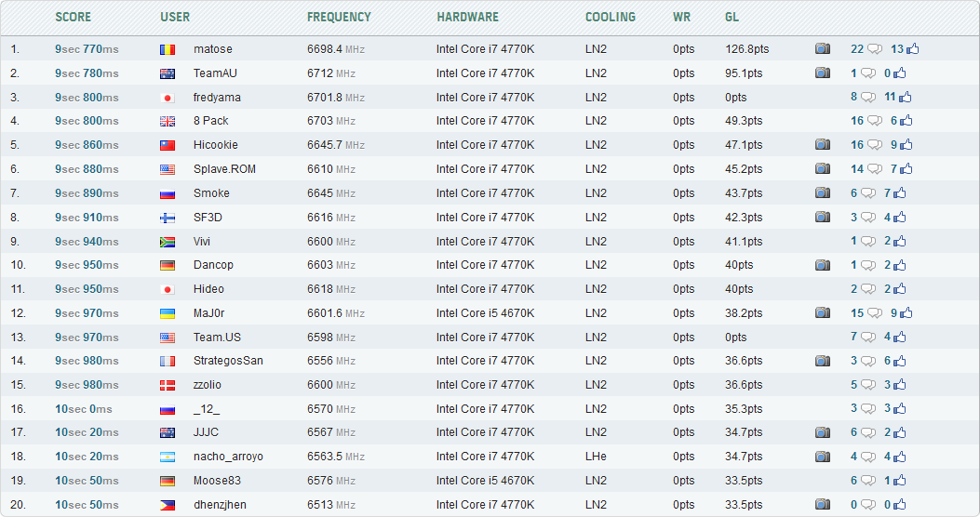The width and height of the screenshot is (980, 517).
Task: Open user profile Dancop
Action: (213, 265)
